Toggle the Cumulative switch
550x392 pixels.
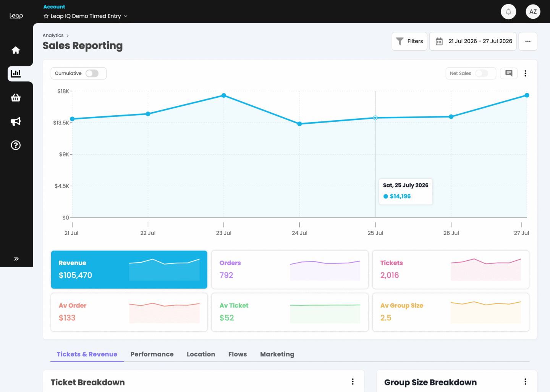[x=92, y=73]
